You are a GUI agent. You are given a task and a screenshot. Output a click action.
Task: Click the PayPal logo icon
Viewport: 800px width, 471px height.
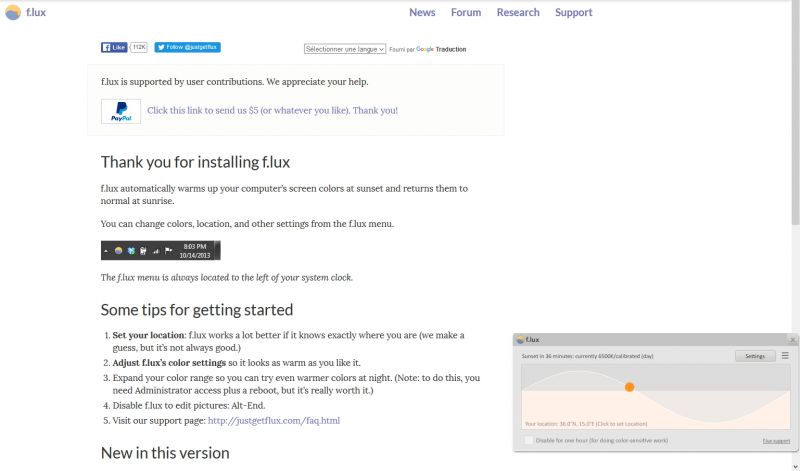pos(121,111)
